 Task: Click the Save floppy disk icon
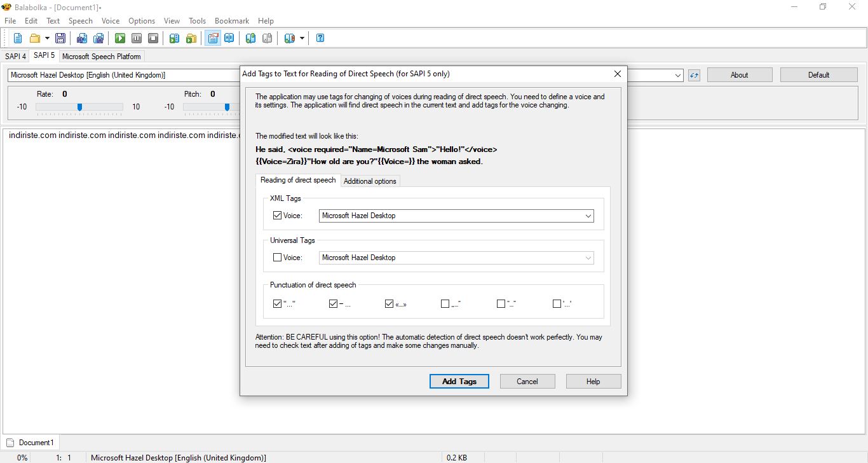tap(60, 38)
